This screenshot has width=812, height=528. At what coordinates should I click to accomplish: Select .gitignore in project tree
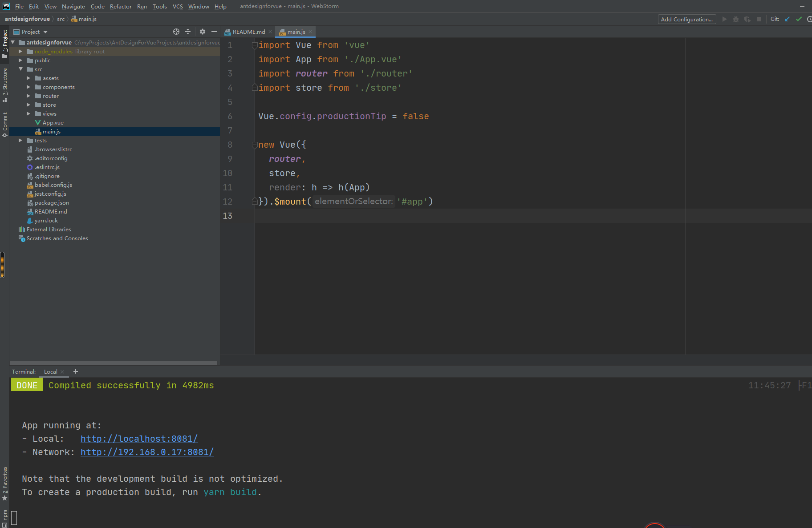pyautogui.click(x=47, y=176)
